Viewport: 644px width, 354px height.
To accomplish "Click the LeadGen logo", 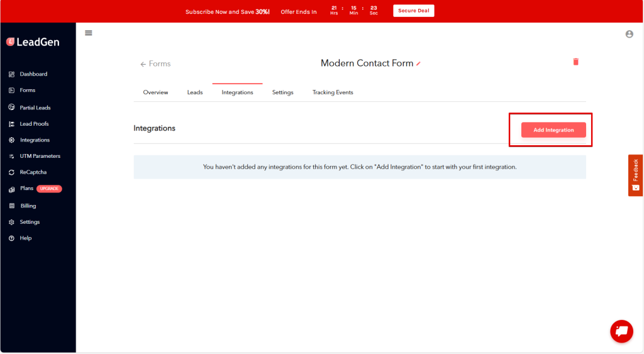I will [x=33, y=42].
